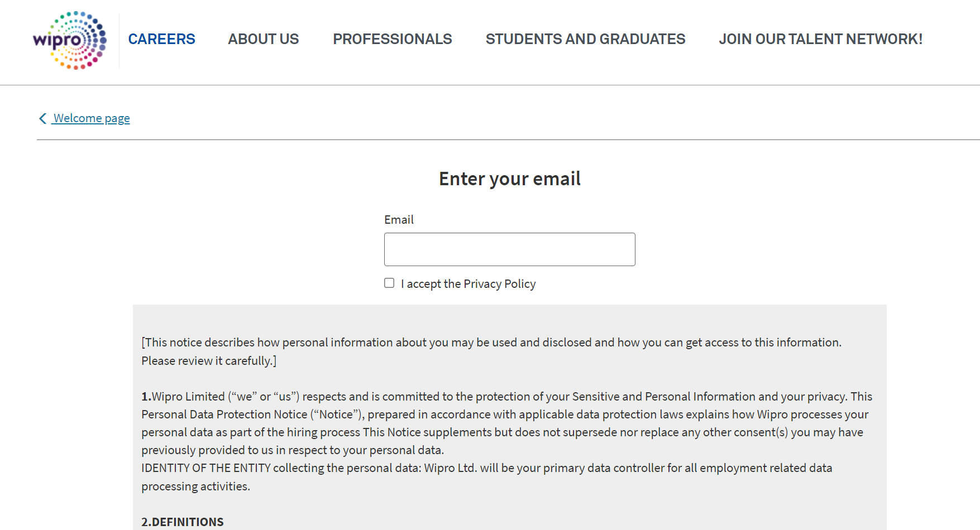Click the "IDENTITY OF THE ENTITY" sentence

486,468
